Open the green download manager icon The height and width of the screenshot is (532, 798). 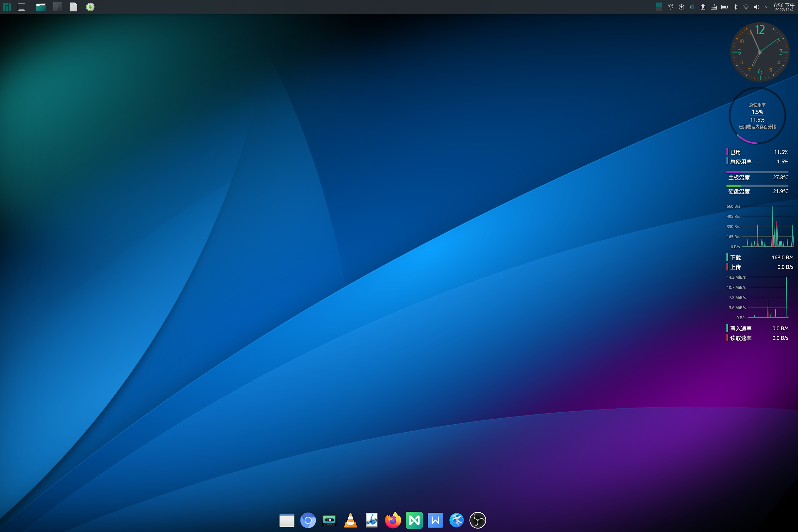[x=90, y=7]
